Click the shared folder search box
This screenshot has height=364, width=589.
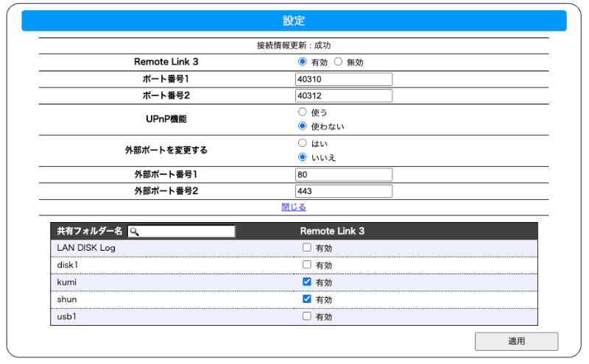181,231
